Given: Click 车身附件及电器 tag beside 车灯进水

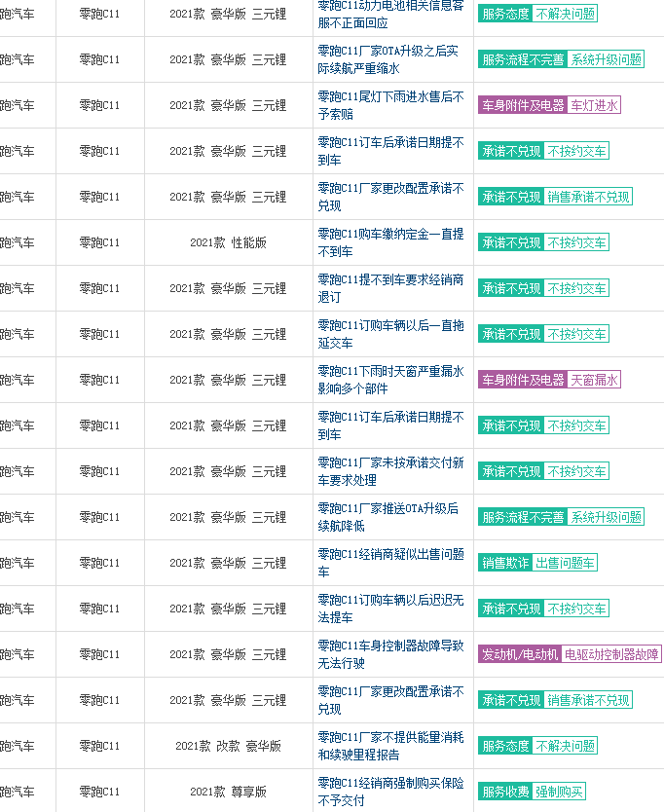Looking at the screenshot, I should (523, 105).
